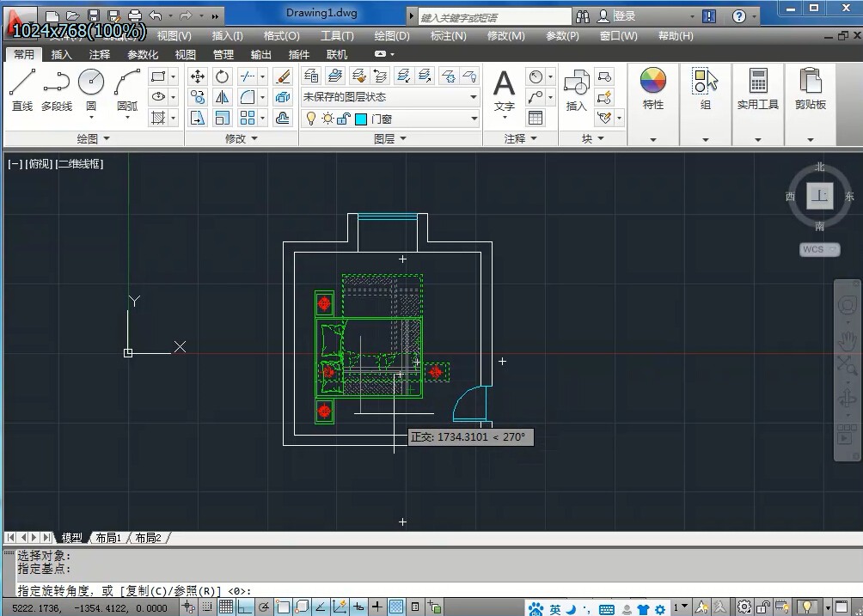Select the Arc (圆弧) tool
The width and height of the screenshot is (863, 616).
[127, 90]
